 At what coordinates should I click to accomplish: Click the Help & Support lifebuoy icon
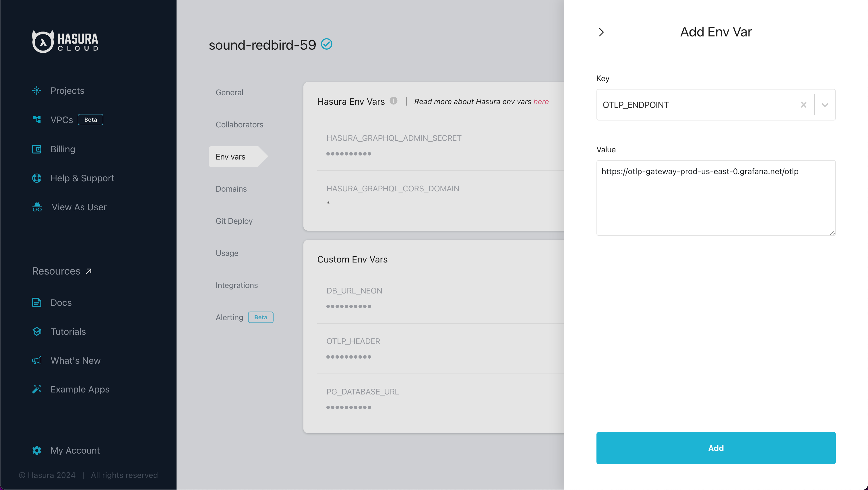coord(36,178)
